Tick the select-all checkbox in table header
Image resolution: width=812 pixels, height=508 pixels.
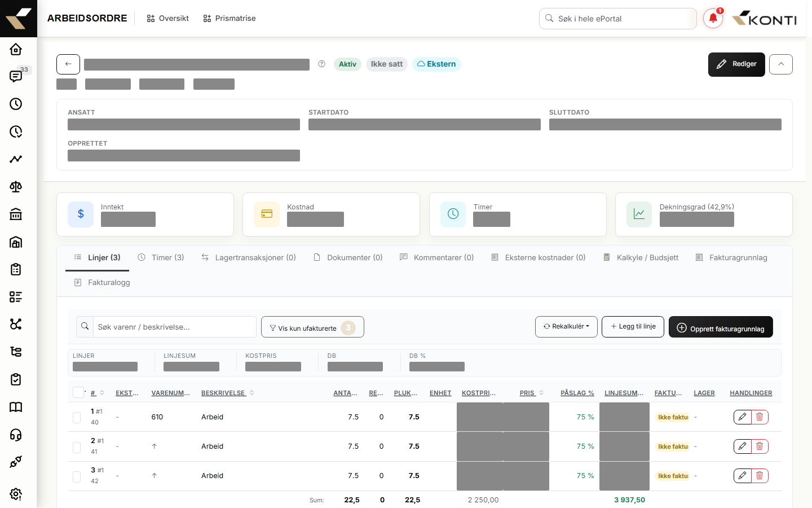78,392
